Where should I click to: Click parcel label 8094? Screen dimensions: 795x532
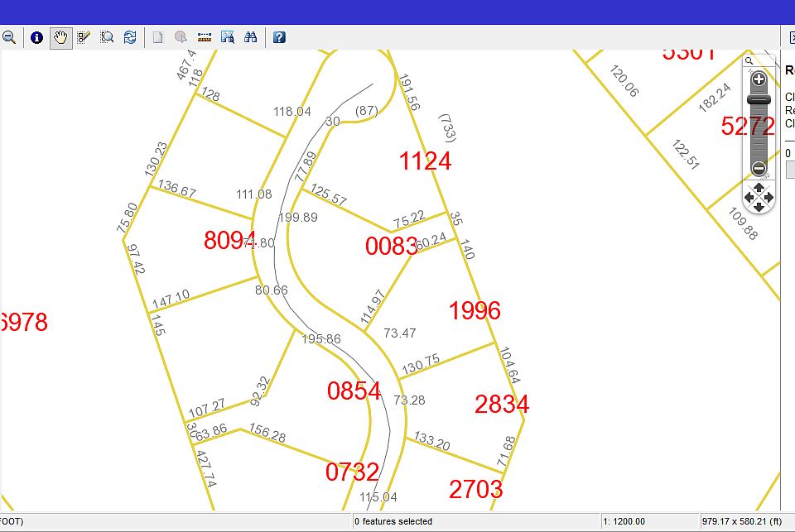(230, 240)
